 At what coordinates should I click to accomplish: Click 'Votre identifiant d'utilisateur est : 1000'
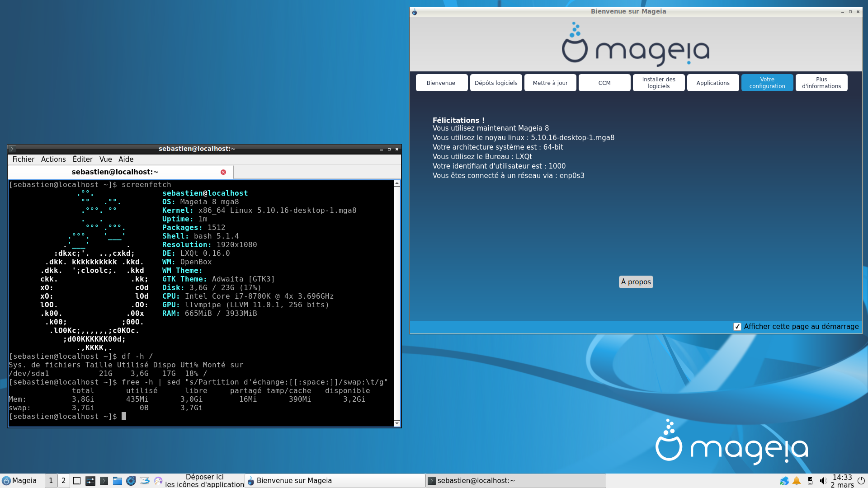click(499, 166)
